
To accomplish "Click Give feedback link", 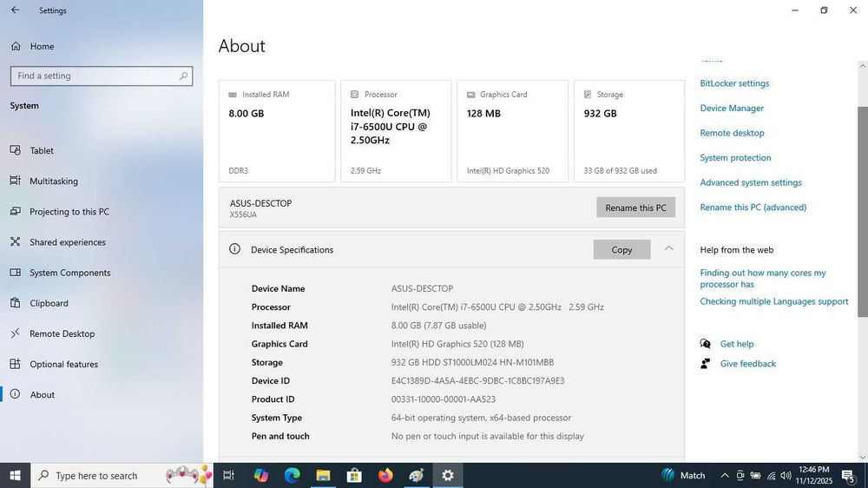I will click(748, 364).
